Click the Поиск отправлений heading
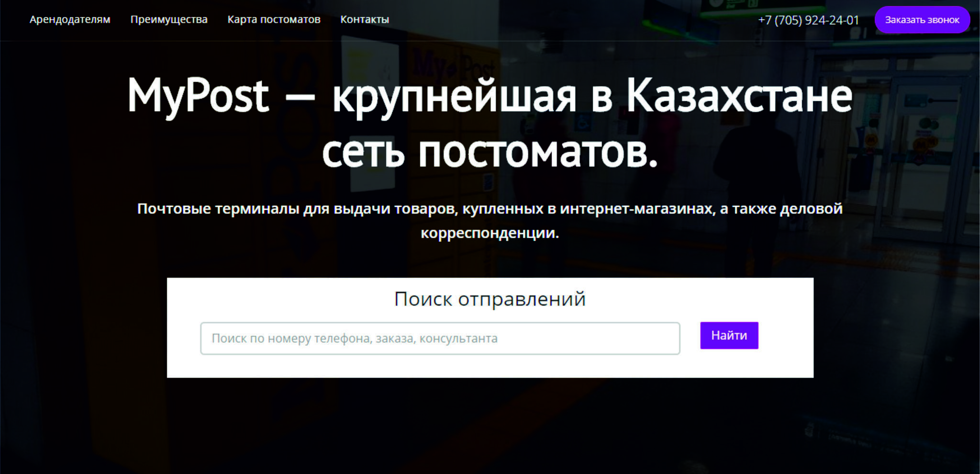 (490, 299)
